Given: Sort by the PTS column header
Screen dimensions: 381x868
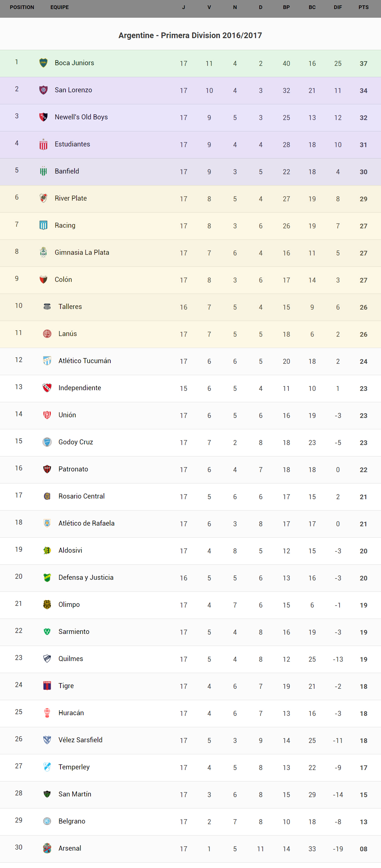Looking at the screenshot, I should pyautogui.click(x=363, y=7).
